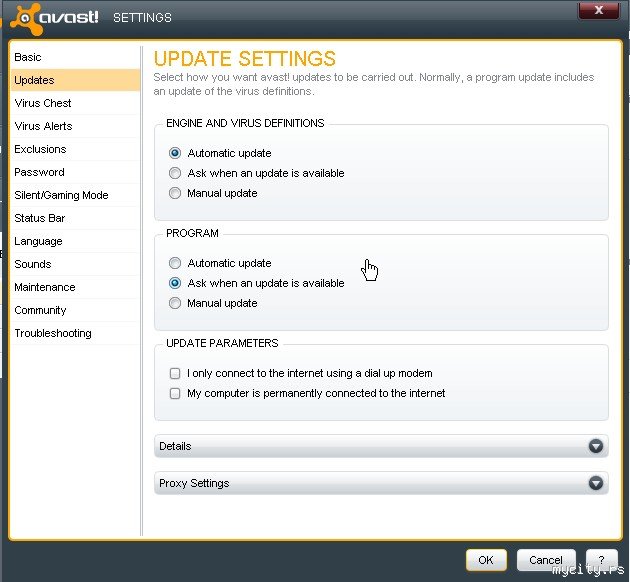This screenshot has height=582, width=630.
Task: Choose Automatic update under Program
Action: (x=175, y=263)
